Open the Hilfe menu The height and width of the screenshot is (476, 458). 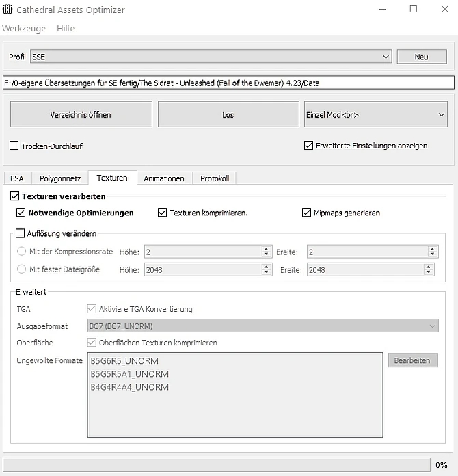pos(66,29)
